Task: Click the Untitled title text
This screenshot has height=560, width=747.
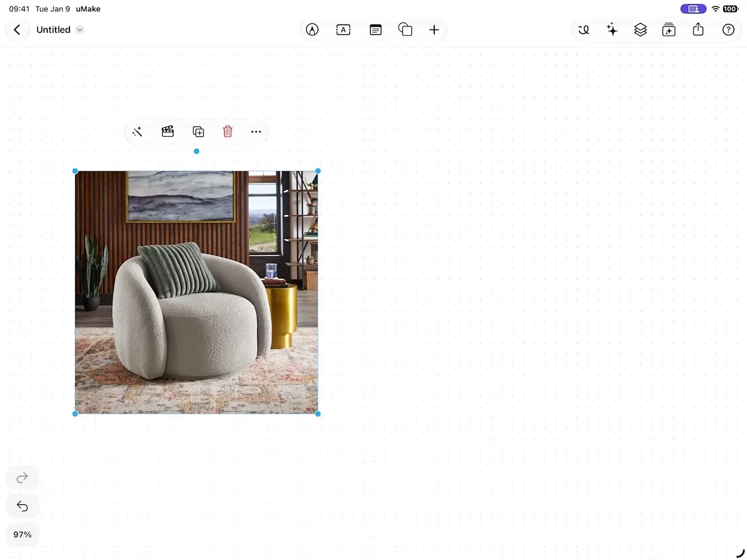Action: pyautogui.click(x=53, y=30)
